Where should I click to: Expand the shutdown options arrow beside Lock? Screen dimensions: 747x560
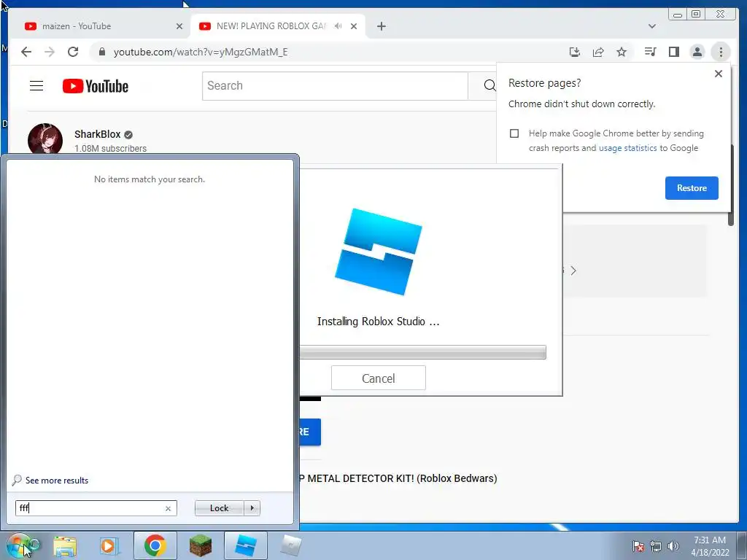(x=252, y=508)
